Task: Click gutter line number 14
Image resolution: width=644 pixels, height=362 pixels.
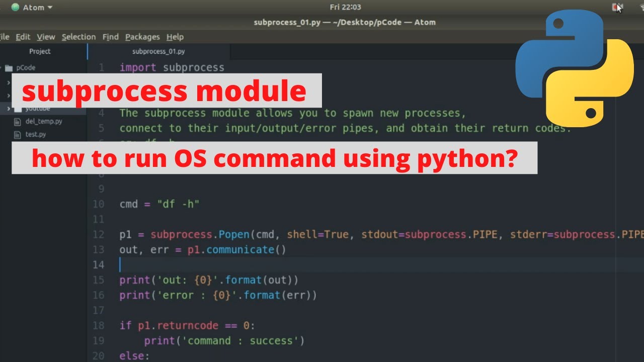Action: [x=99, y=265]
